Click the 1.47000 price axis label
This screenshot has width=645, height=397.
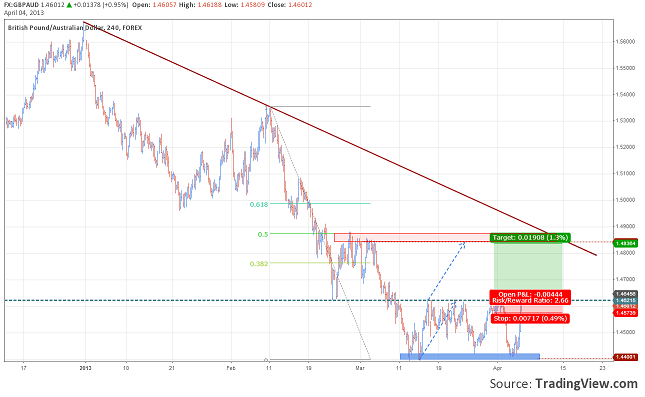(626, 279)
